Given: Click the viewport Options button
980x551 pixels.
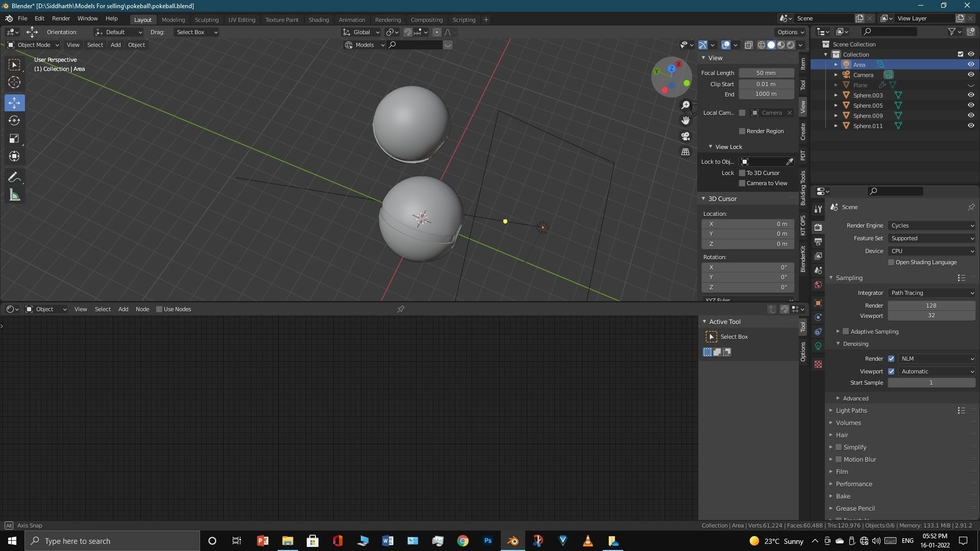Looking at the screenshot, I should pos(791,32).
